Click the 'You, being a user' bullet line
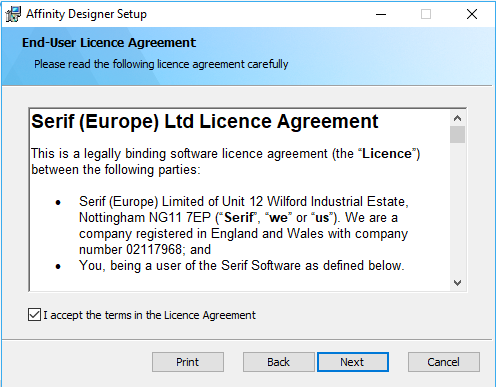The width and height of the screenshot is (496, 387). coord(242,266)
